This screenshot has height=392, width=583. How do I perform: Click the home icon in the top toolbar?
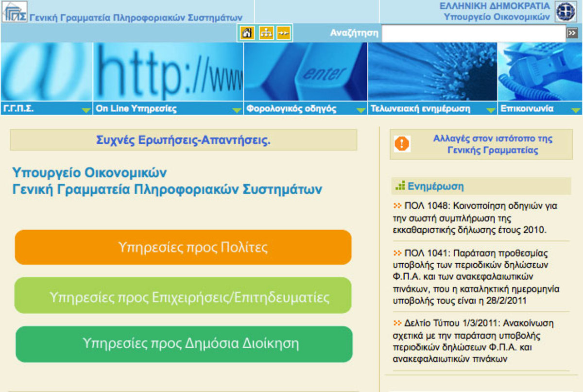tap(247, 33)
